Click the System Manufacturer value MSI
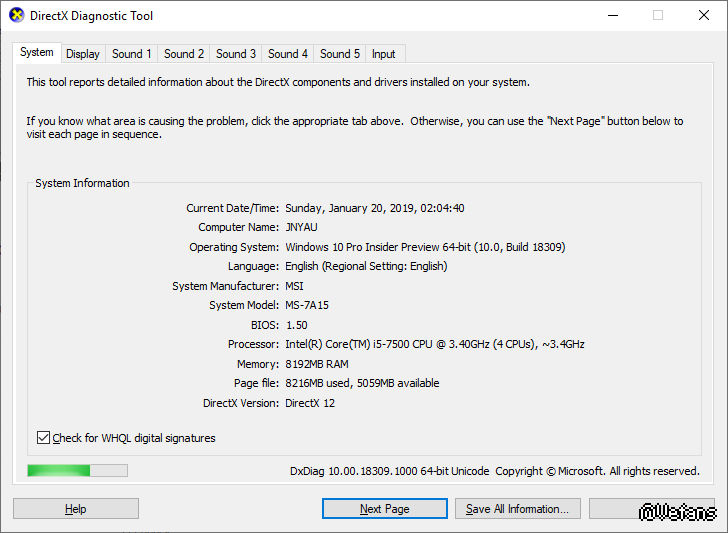The image size is (728, 533). pos(294,286)
